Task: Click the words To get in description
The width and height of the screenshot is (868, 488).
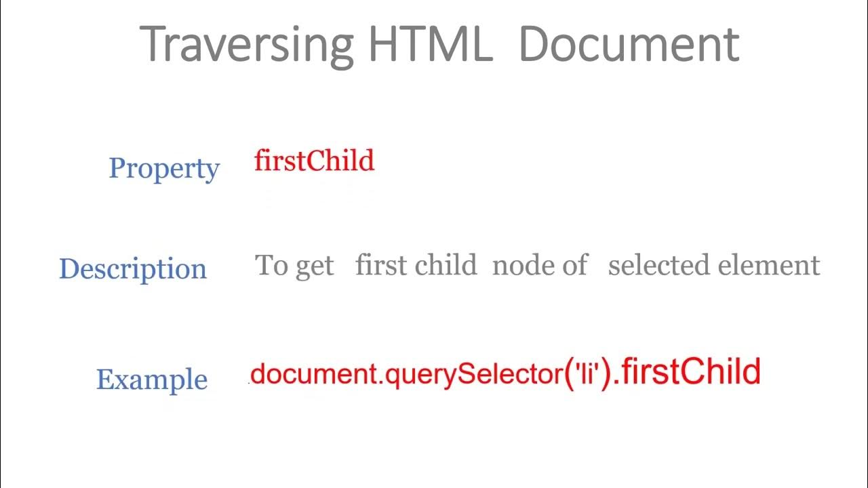Action: (294, 265)
